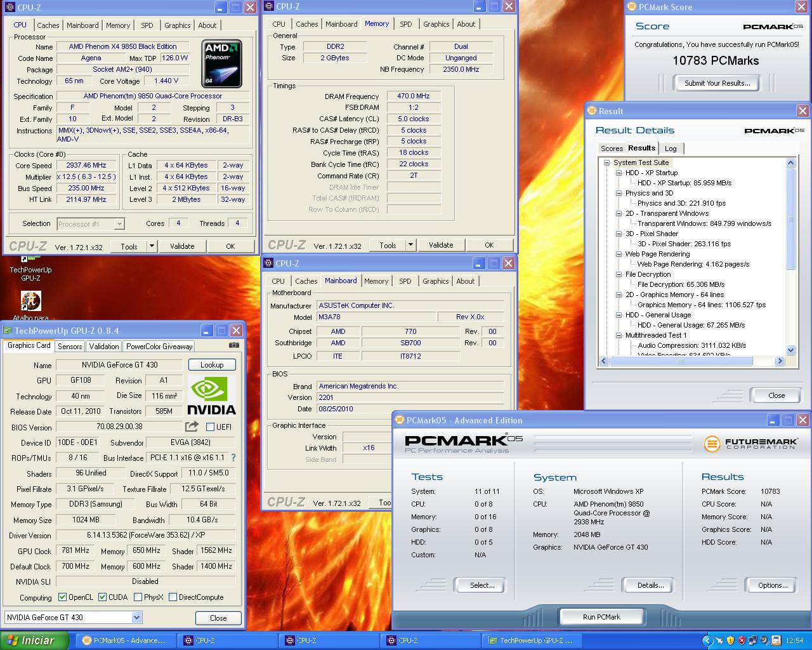Click the NVIDIA logo in GPU-Z

click(211, 396)
